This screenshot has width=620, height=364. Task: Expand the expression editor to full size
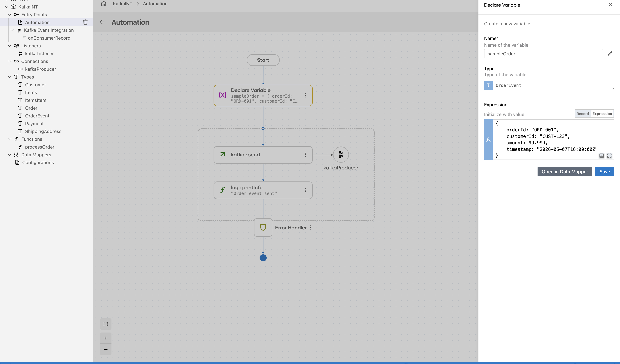click(609, 156)
